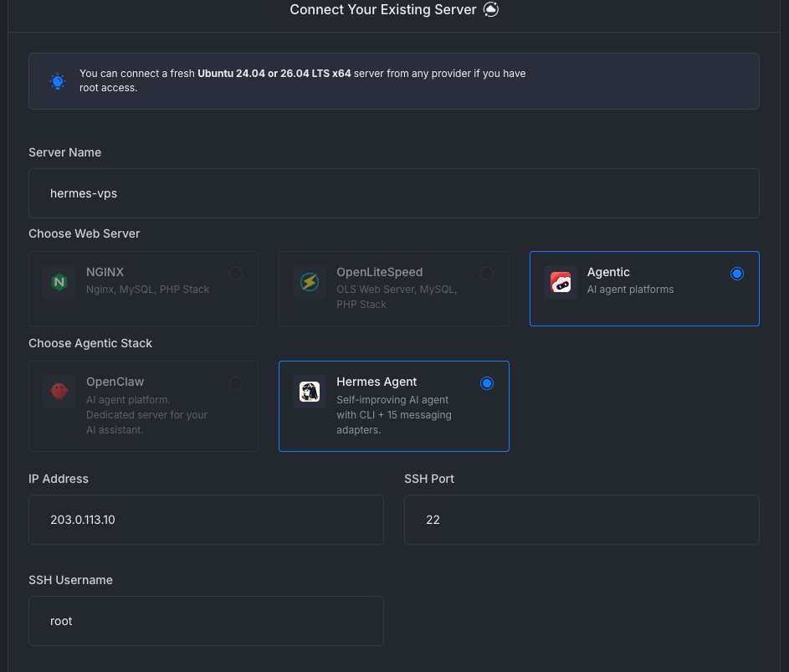Viewport: 789px width, 672px height.
Task: Click the "Choose Web Server" label
Action: coord(84,233)
